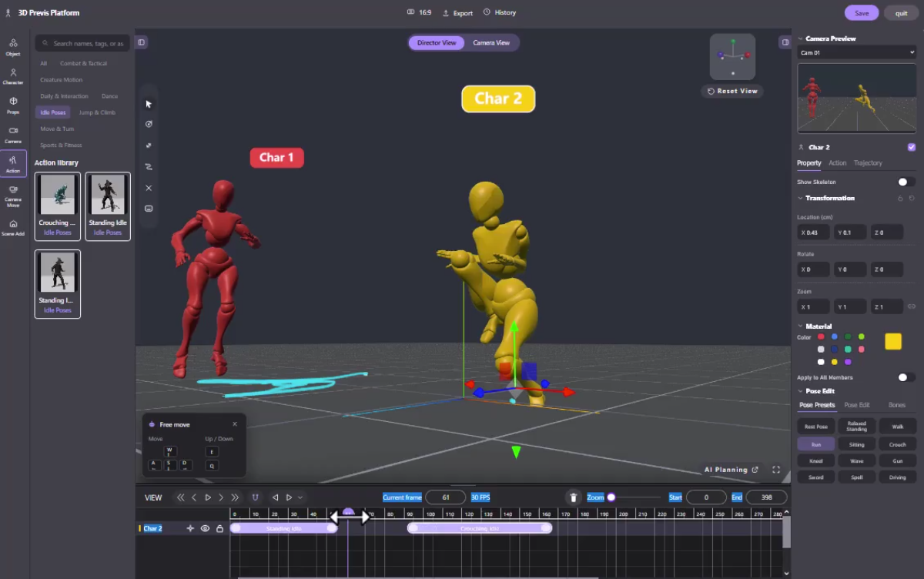Reset the Transformation values
Viewport: 924px width, 579px height.
[x=912, y=199]
